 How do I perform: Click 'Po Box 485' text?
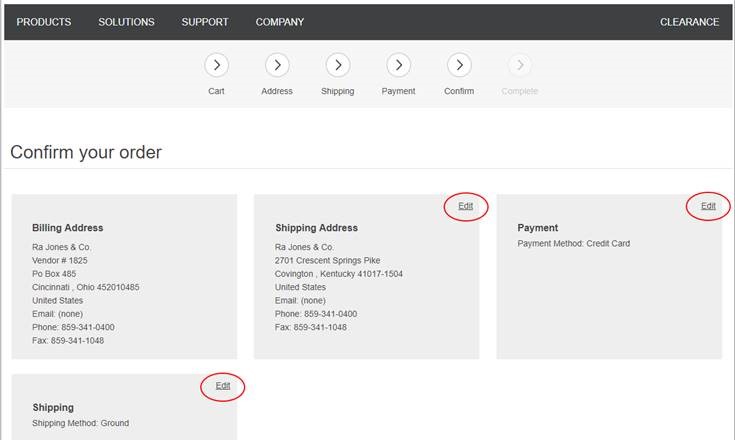tap(54, 274)
